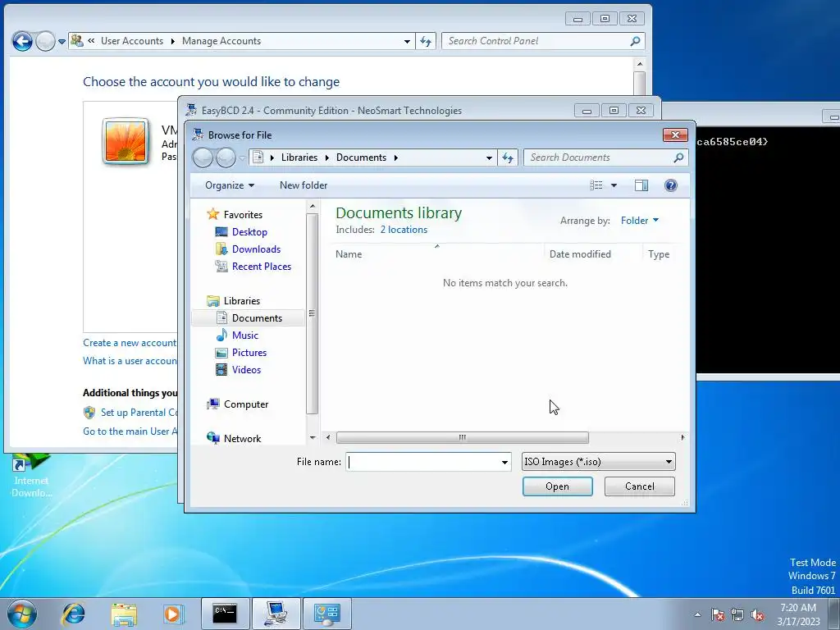
Task: Click New folder in the toolbar
Action: [304, 185]
